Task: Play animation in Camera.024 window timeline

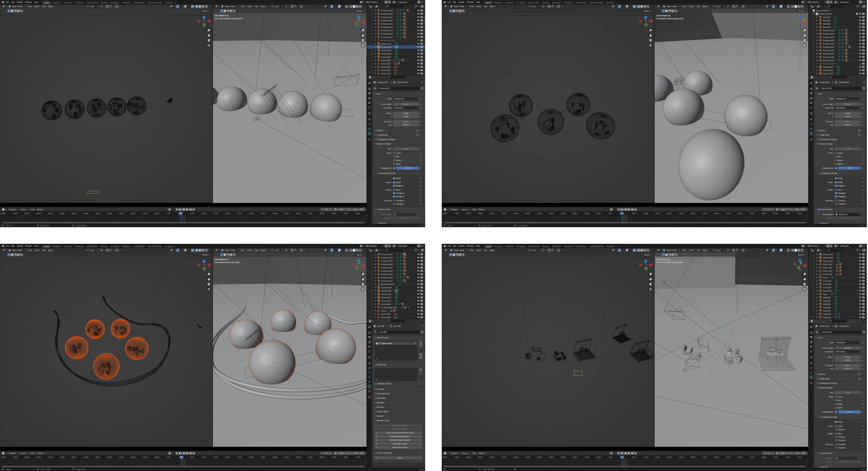Action: coord(187,209)
